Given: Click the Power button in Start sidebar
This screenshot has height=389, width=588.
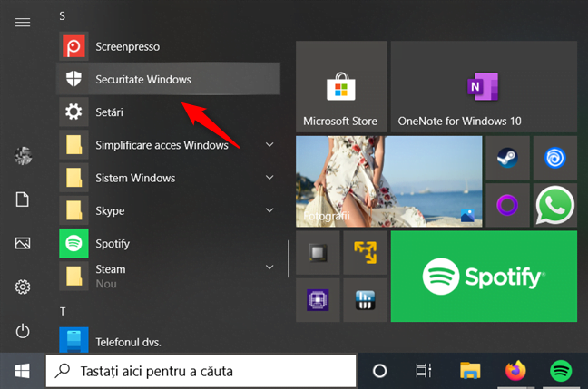Looking at the screenshot, I should pyautogui.click(x=23, y=331).
